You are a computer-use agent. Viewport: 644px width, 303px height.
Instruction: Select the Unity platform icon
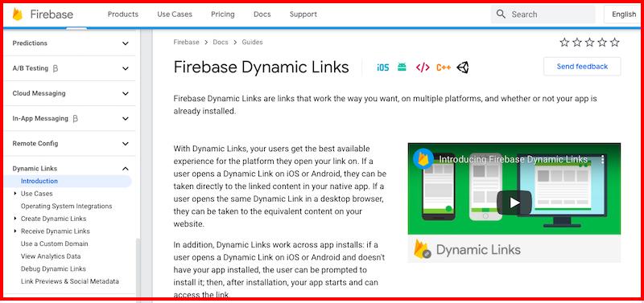click(463, 68)
